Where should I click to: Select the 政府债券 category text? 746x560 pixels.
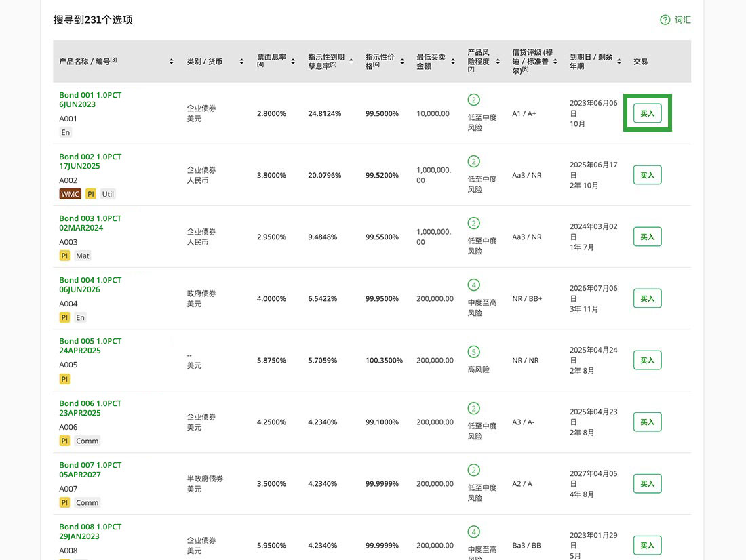[201, 294]
